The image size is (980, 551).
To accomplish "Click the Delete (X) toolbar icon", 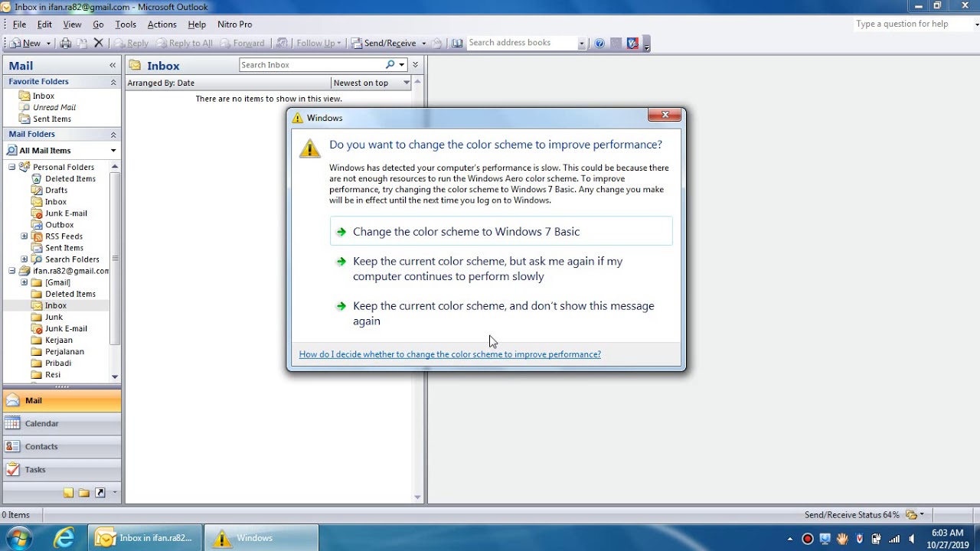I will pyautogui.click(x=98, y=44).
